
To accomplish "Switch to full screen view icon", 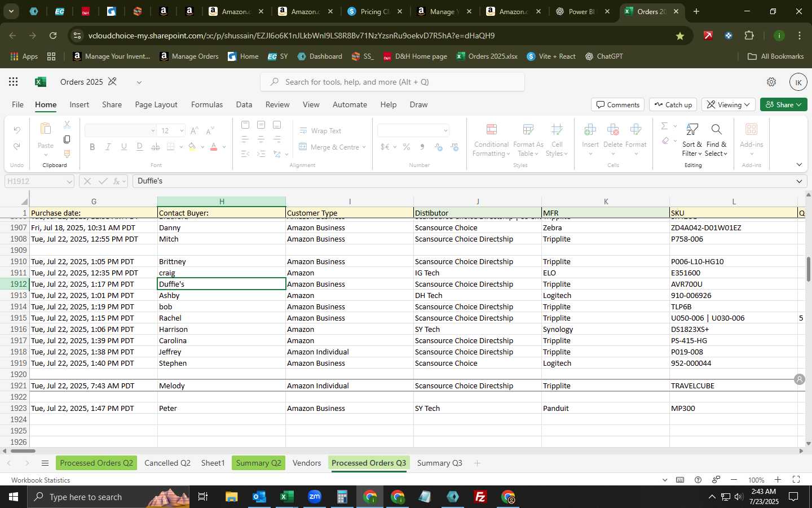I will pyautogui.click(x=796, y=480).
